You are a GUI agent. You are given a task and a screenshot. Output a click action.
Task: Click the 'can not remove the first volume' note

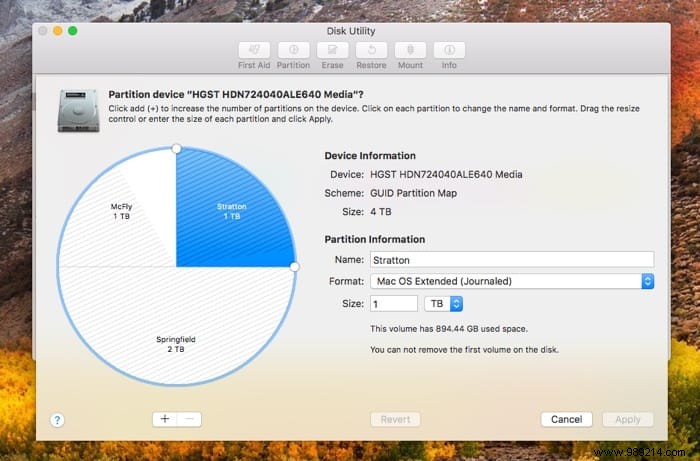(464, 349)
